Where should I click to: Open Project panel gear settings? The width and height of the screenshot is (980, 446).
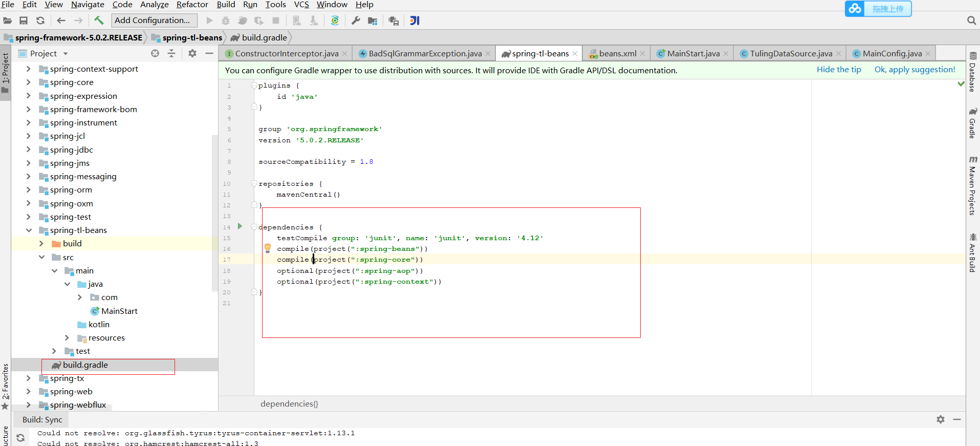click(192, 53)
